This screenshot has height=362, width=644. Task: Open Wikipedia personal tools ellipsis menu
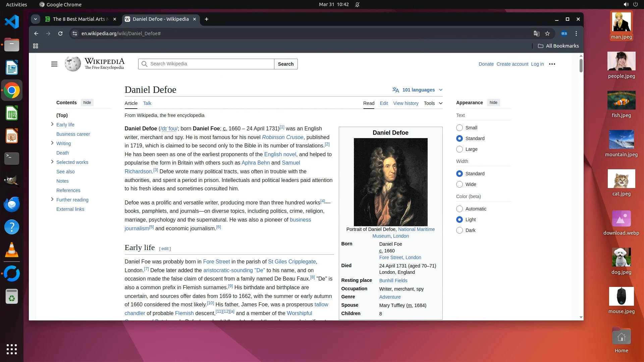point(552,64)
